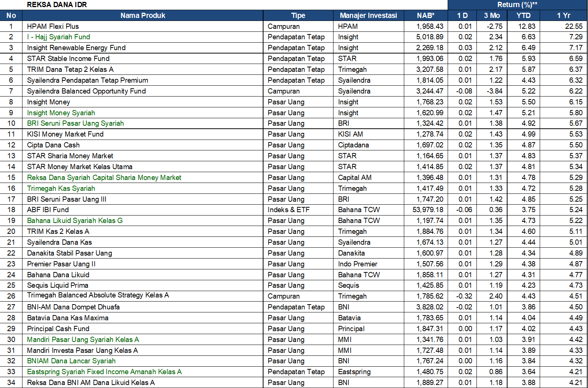Click the 'Sequis Liquid Prima' product

58,285
